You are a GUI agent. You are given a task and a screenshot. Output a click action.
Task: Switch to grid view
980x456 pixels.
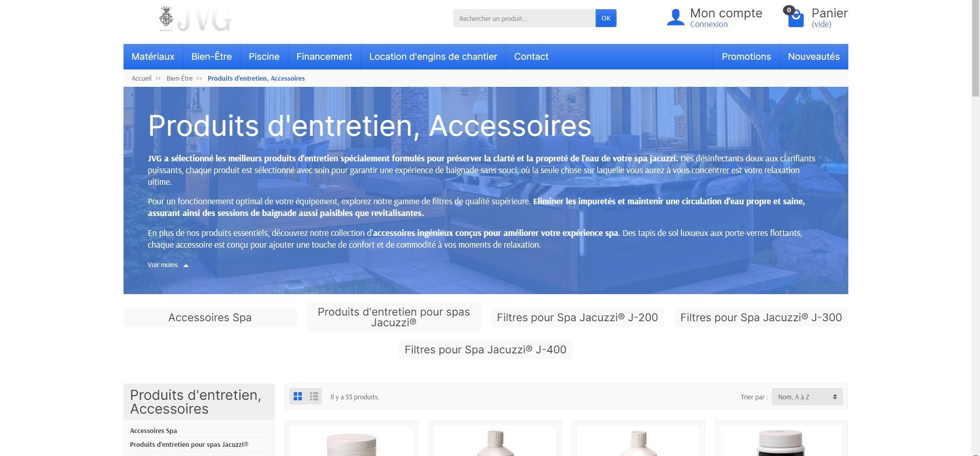[x=298, y=397]
